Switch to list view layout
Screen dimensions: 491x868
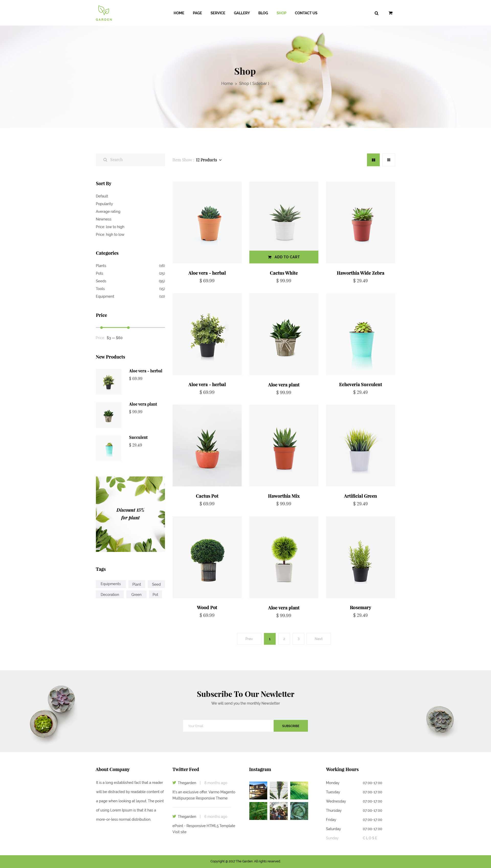coord(388,160)
